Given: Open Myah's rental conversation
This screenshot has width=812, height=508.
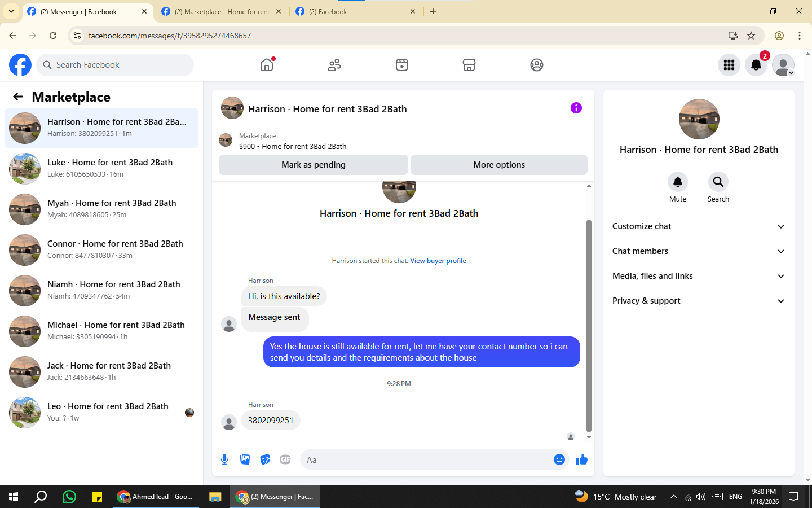Looking at the screenshot, I should pyautogui.click(x=101, y=209).
